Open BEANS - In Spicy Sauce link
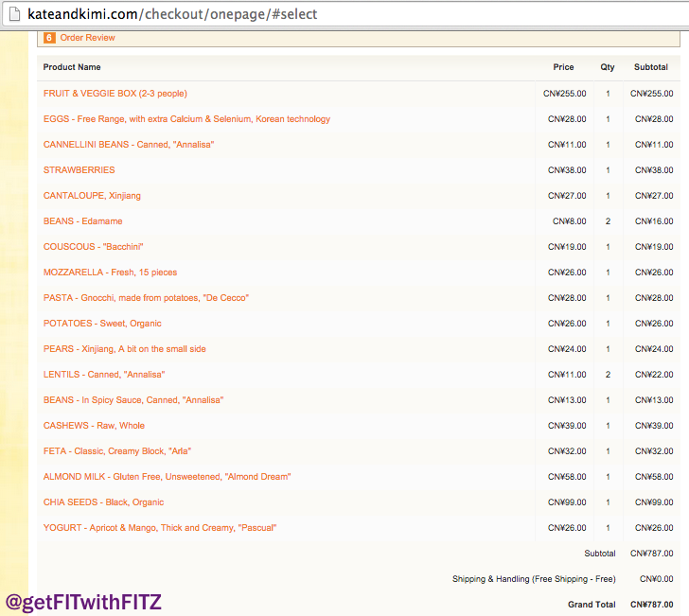 point(133,400)
